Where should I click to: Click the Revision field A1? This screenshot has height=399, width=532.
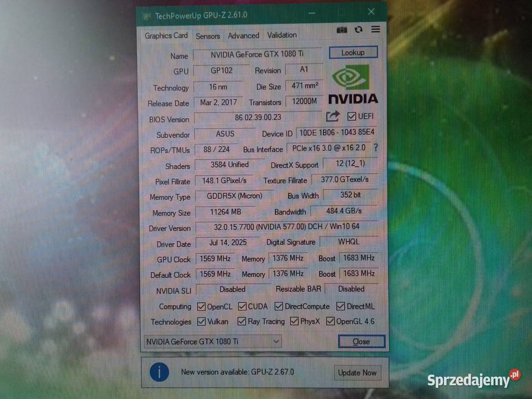pos(304,70)
